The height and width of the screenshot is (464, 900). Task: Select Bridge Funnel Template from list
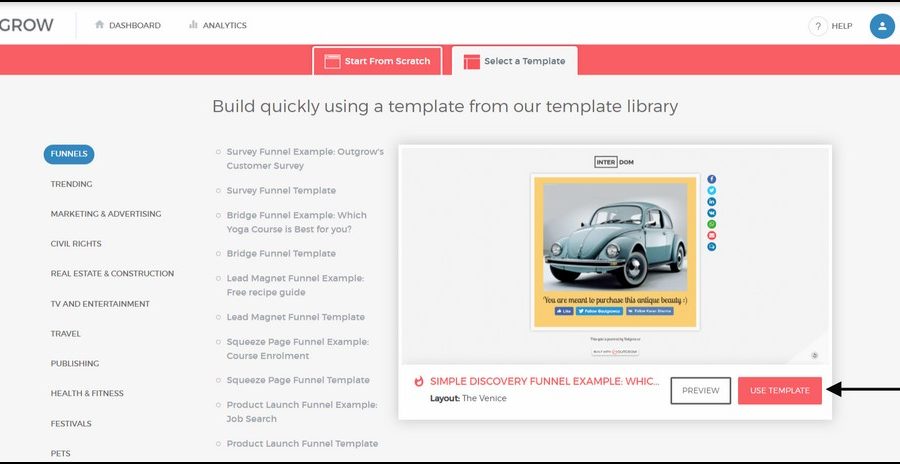click(281, 254)
